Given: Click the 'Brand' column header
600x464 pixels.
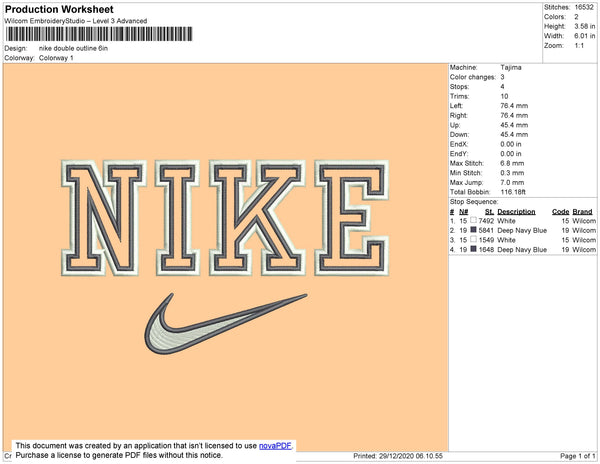Looking at the screenshot, I should coord(582,212).
